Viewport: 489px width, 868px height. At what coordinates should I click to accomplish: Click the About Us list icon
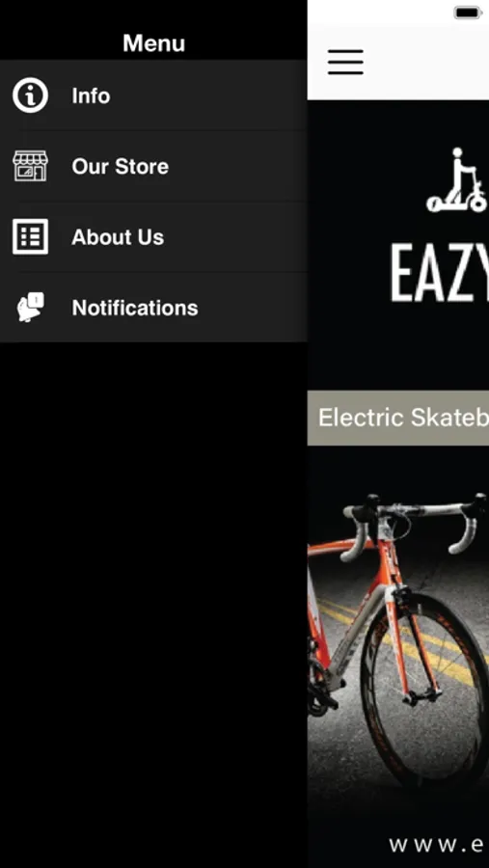point(31,236)
